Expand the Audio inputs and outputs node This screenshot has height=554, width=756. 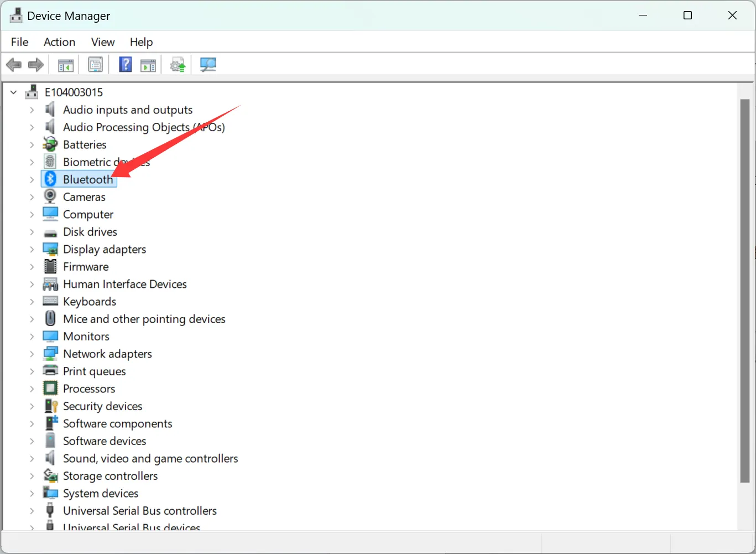click(32, 110)
